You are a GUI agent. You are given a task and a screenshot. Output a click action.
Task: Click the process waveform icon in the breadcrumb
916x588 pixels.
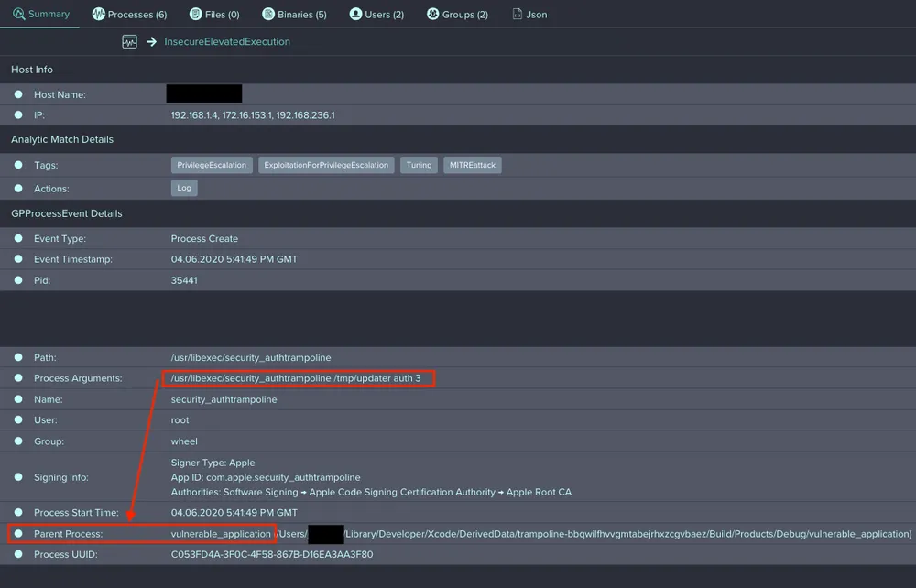[x=129, y=41]
